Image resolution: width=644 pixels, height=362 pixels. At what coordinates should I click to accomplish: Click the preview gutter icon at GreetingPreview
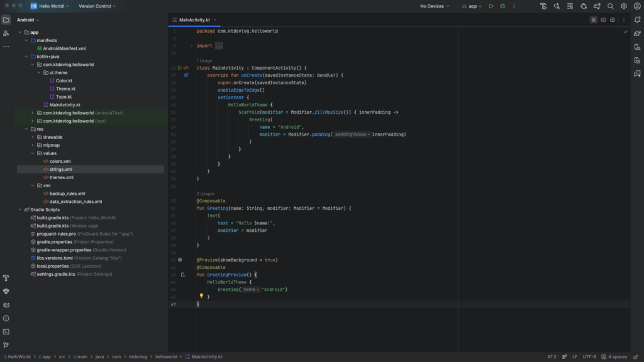tap(183, 275)
